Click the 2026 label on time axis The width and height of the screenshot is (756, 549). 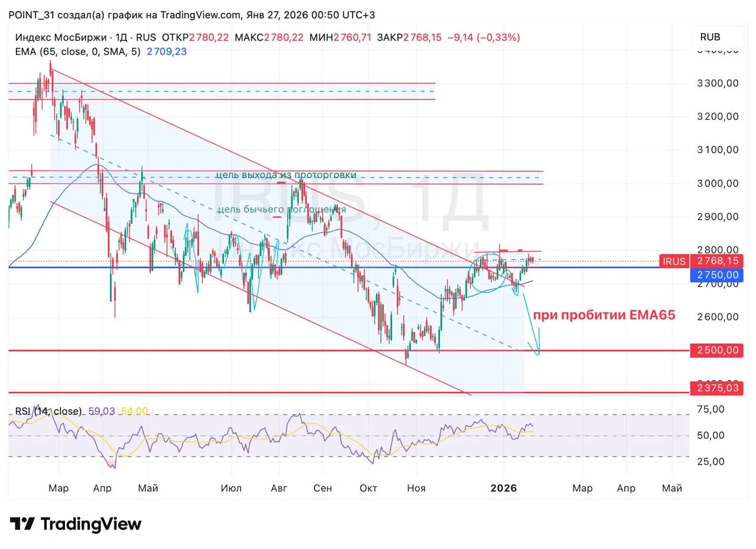point(504,488)
